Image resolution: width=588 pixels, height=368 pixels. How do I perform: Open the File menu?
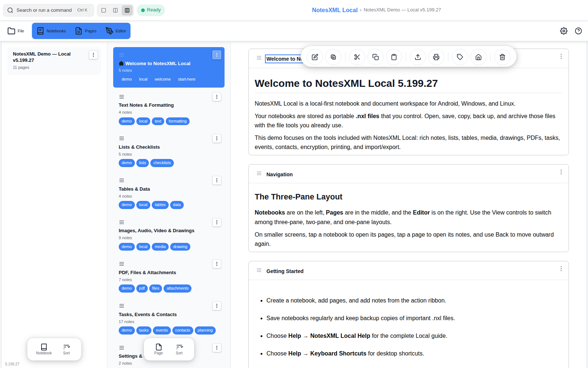pos(16,31)
